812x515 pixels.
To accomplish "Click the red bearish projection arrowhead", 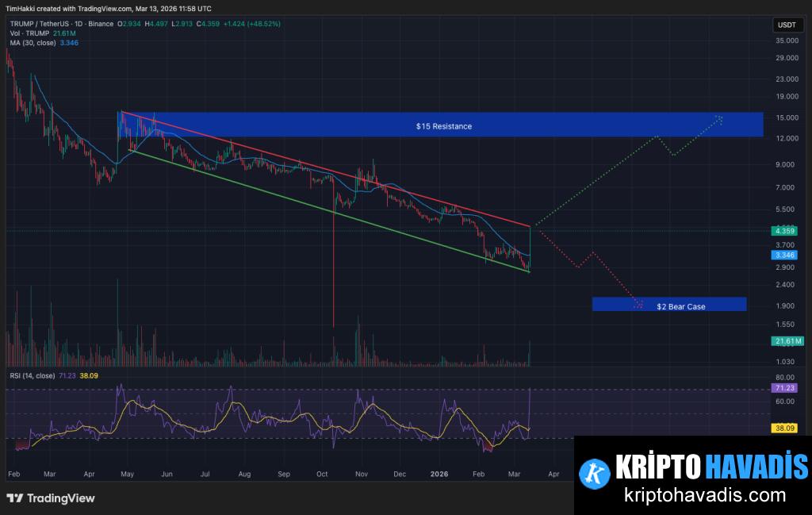I will tap(638, 303).
